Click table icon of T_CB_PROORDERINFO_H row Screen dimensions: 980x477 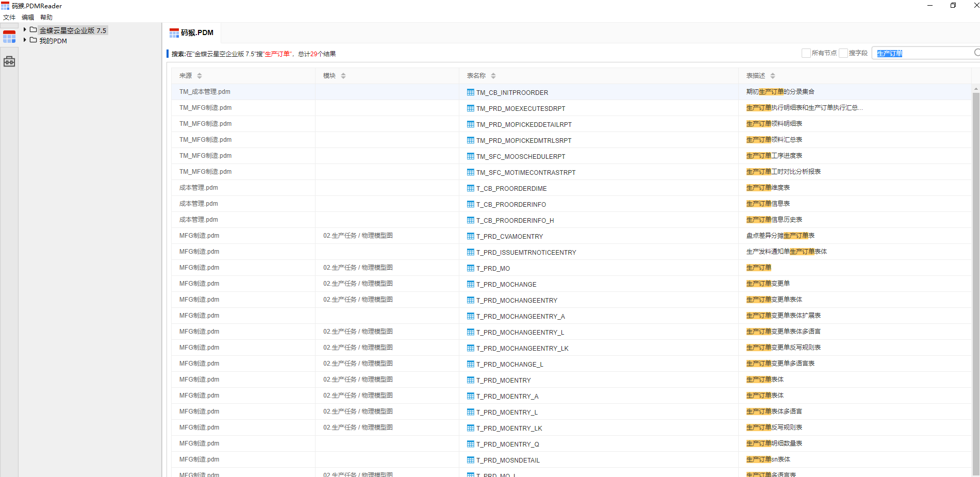[x=471, y=220]
